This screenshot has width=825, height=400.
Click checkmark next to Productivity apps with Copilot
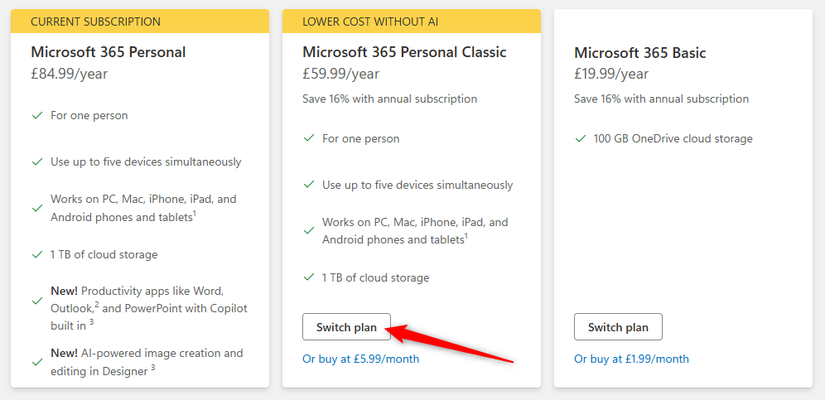[x=37, y=300]
